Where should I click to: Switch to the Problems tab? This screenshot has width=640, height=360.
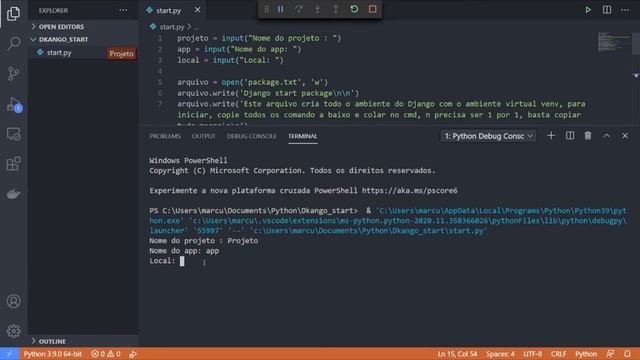[165, 136]
